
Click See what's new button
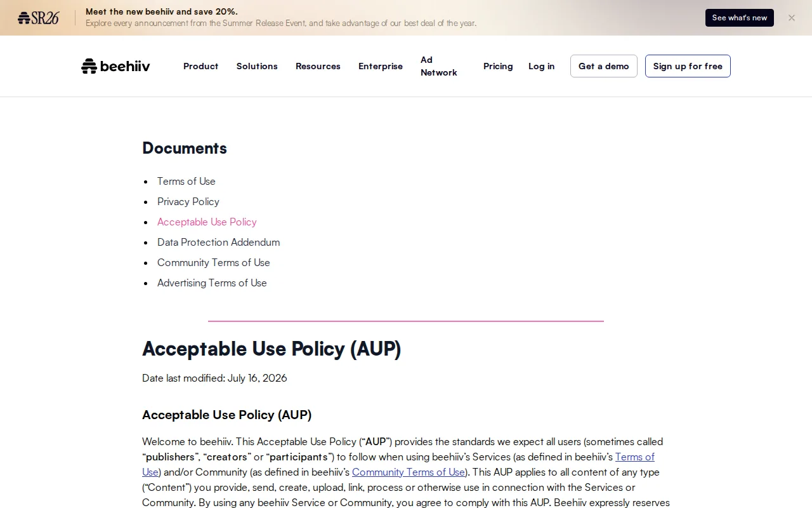click(x=740, y=18)
